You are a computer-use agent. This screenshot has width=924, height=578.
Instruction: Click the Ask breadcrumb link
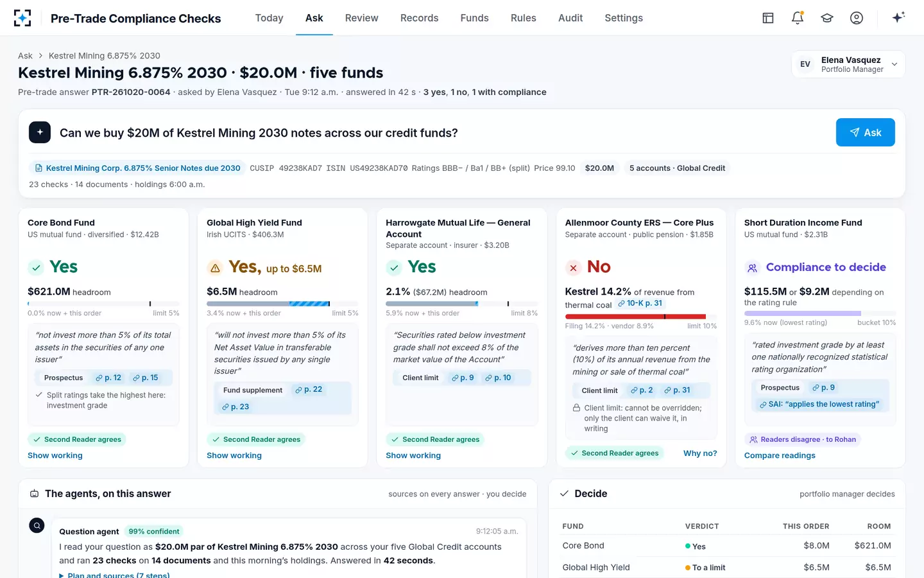click(25, 56)
